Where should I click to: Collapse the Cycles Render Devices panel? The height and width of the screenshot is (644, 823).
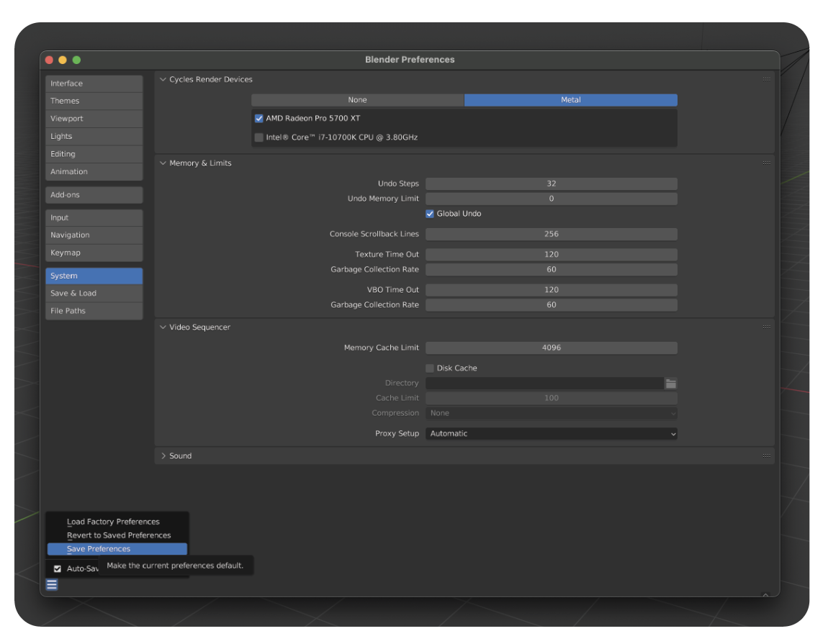(163, 79)
